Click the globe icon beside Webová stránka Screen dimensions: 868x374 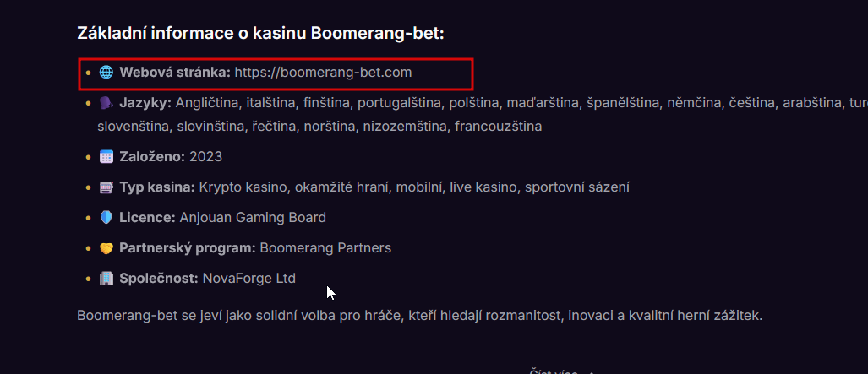pyautogui.click(x=106, y=73)
